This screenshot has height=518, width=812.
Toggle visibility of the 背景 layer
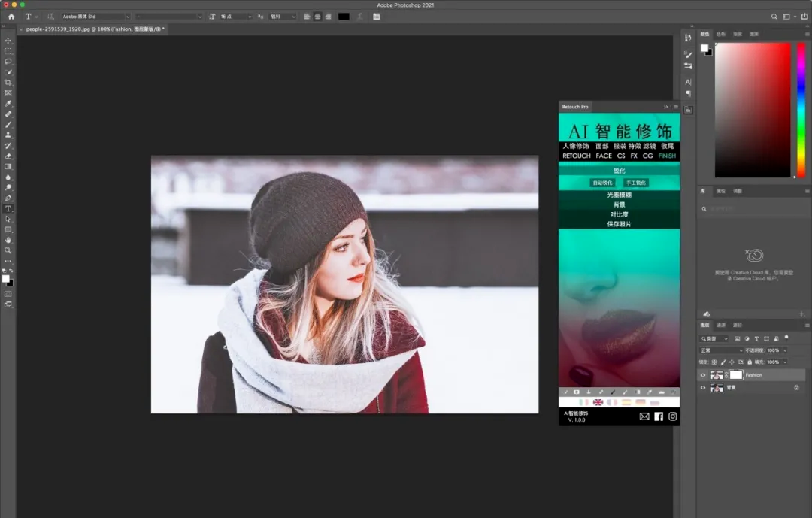coord(704,388)
